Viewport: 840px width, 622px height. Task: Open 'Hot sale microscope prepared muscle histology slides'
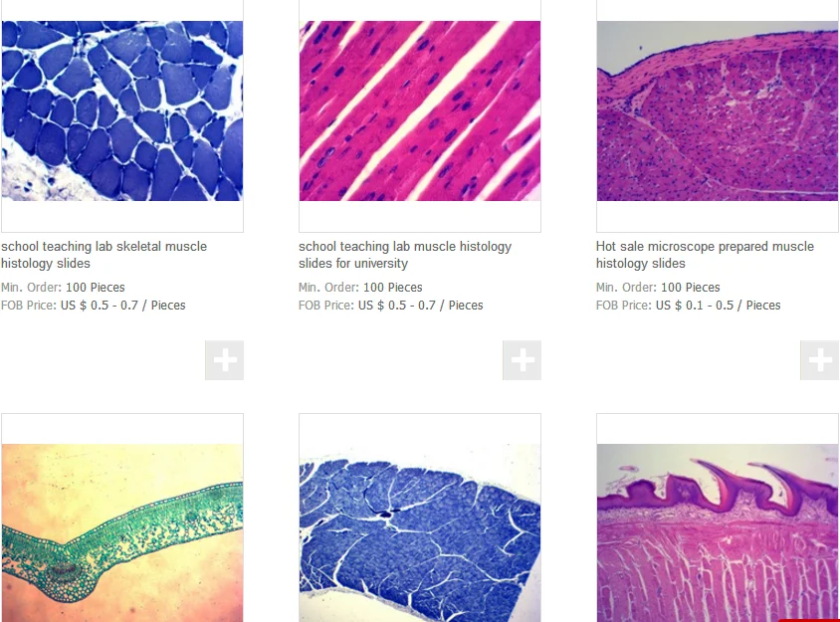coord(705,255)
